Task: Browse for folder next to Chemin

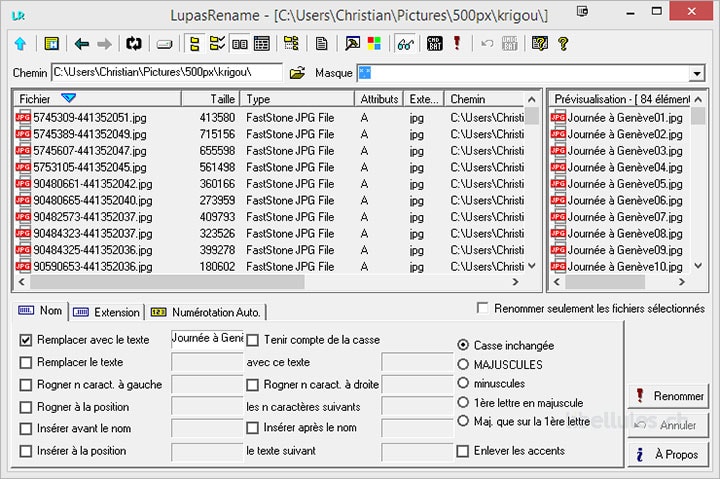Action: [297, 73]
